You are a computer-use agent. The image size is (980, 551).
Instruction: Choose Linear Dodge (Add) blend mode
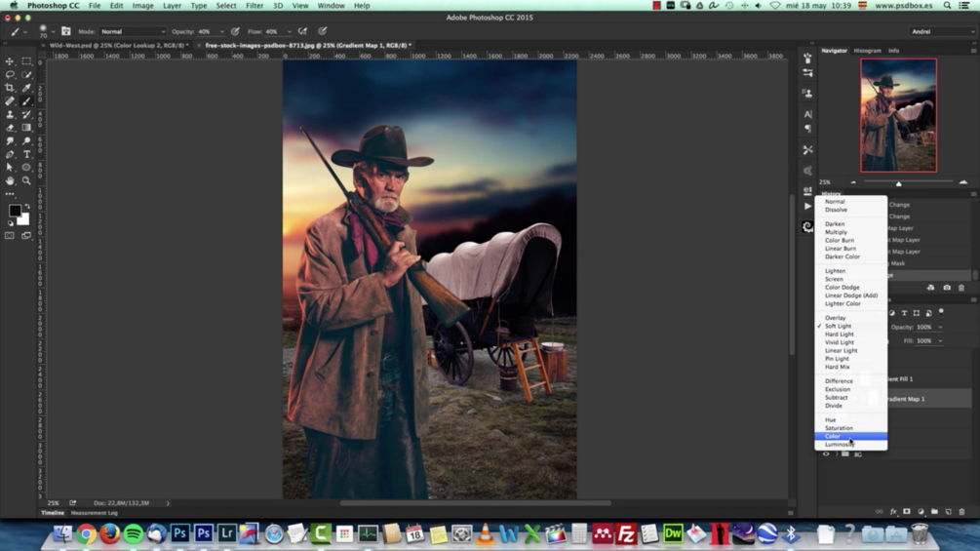point(850,295)
